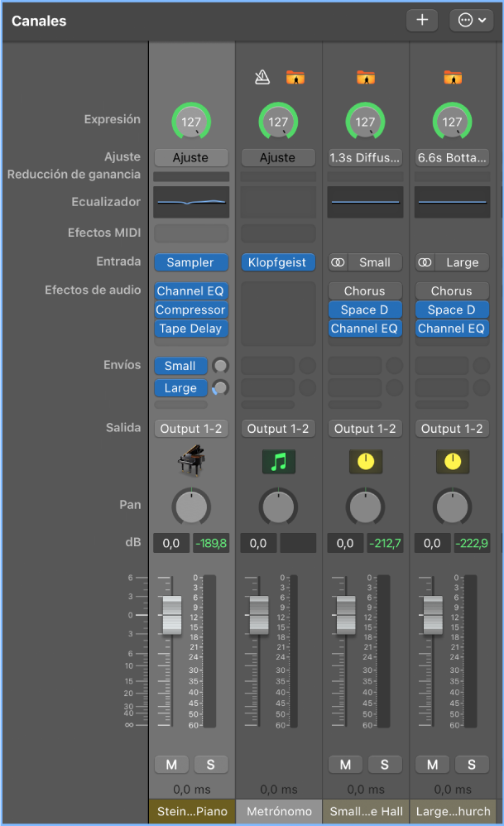Click the green music note Metrónomo icon
The width and height of the screenshot is (504, 826).
278,461
